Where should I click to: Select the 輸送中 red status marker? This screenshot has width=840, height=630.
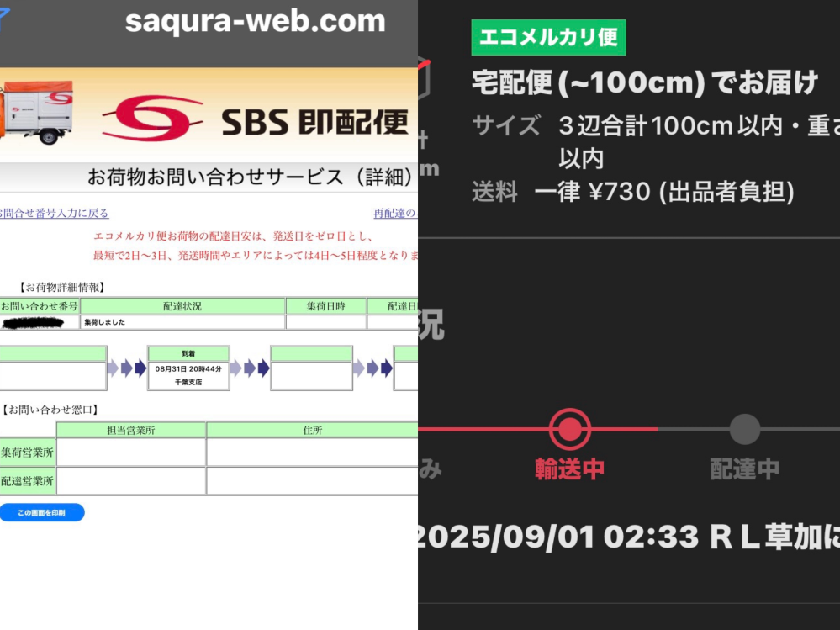pyautogui.click(x=569, y=429)
